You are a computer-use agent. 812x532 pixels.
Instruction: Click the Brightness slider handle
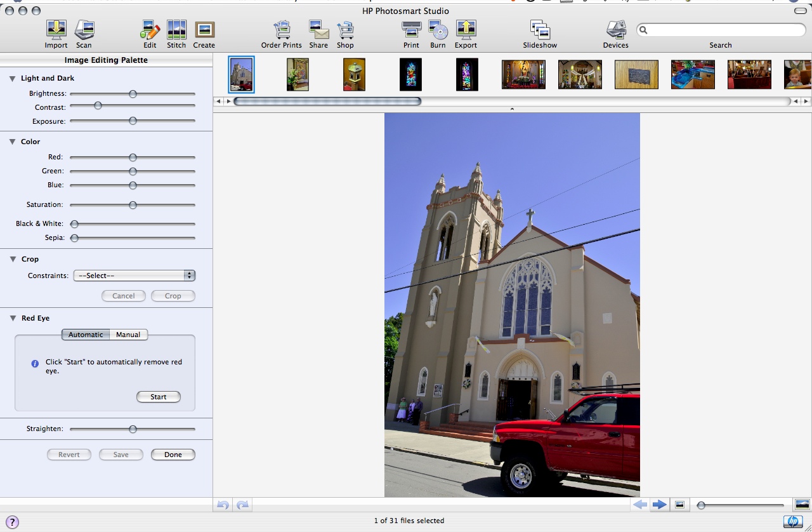click(133, 94)
